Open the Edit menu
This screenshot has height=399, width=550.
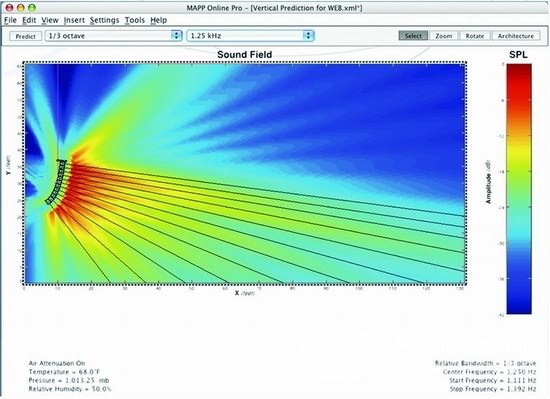click(x=29, y=20)
